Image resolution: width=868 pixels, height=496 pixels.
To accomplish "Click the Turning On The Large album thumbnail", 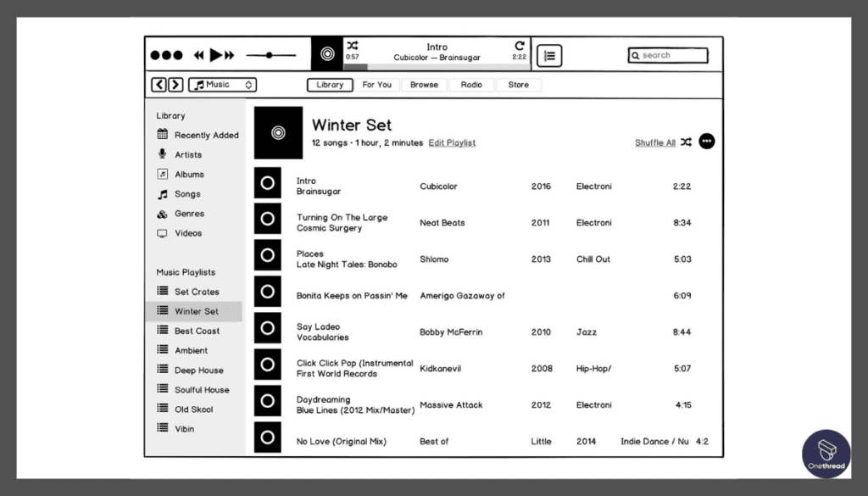I will tap(267, 219).
